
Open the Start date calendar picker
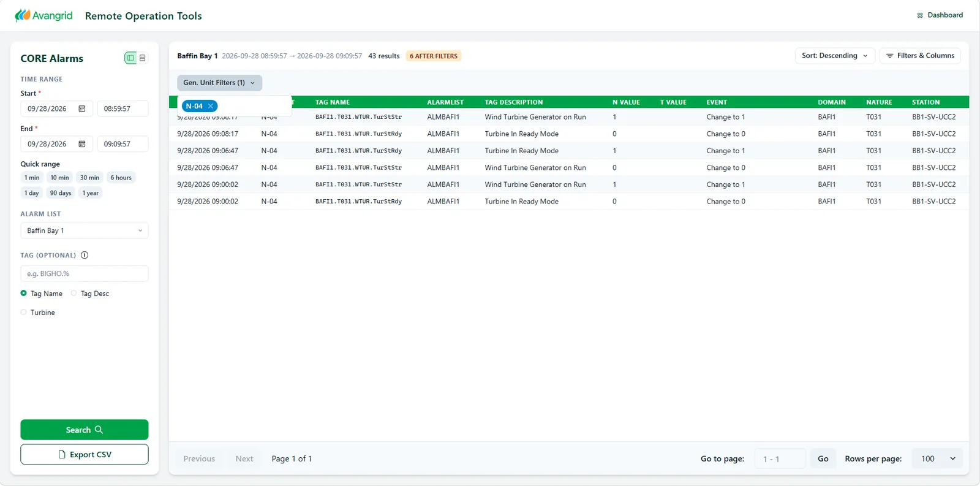[x=82, y=109]
